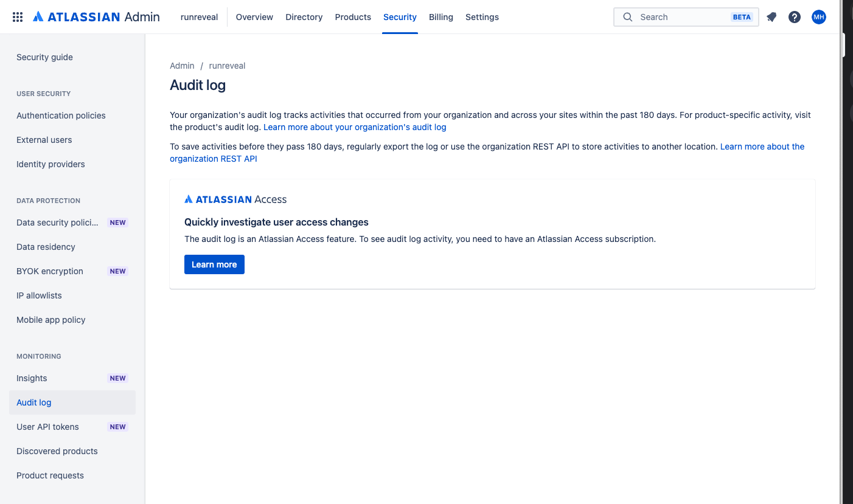Open the Overview tab
853x504 pixels.
click(254, 17)
